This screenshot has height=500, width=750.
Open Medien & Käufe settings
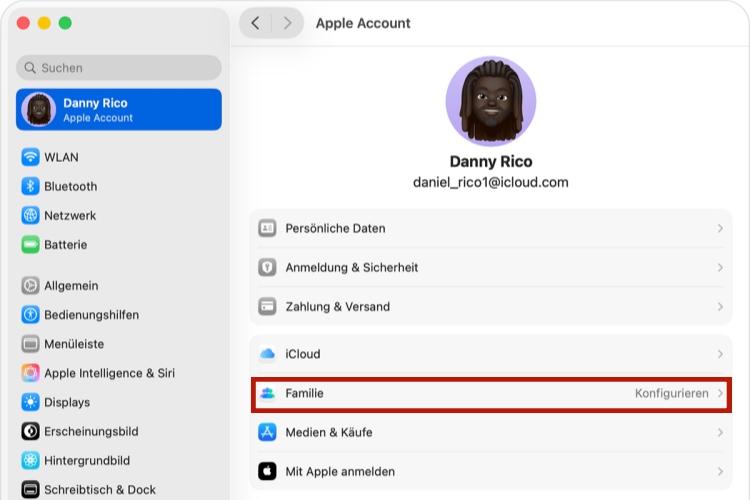(x=491, y=433)
